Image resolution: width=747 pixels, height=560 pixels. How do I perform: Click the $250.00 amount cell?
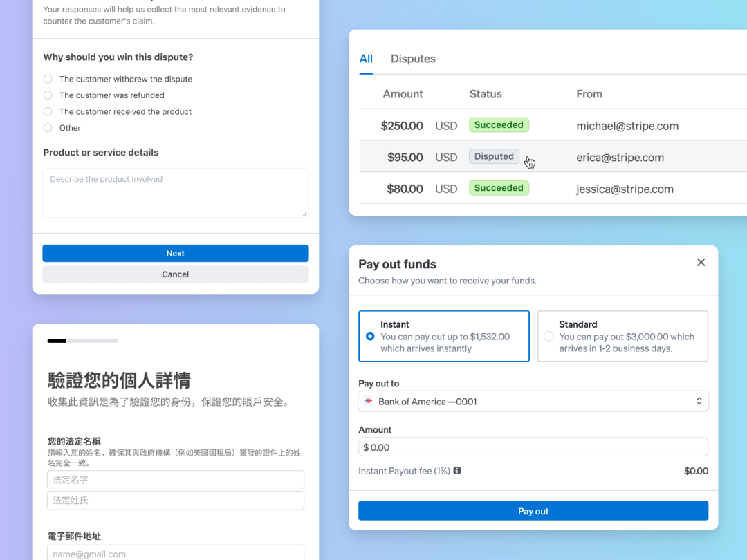pos(402,126)
